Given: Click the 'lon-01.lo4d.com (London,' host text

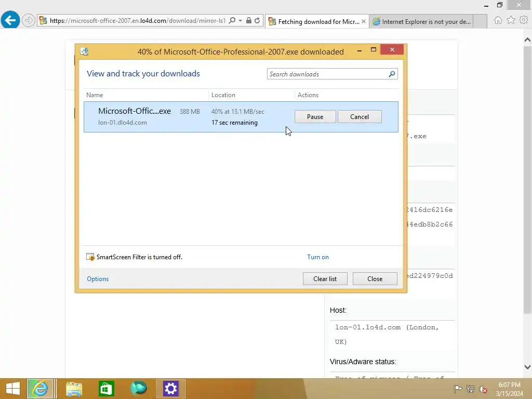Looking at the screenshot, I should pyautogui.click(x=387, y=327).
